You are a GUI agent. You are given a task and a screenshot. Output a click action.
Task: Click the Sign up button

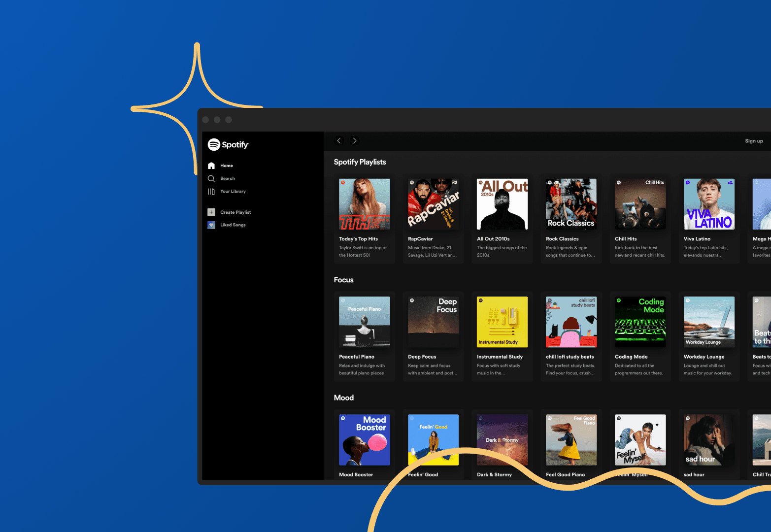(x=754, y=141)
